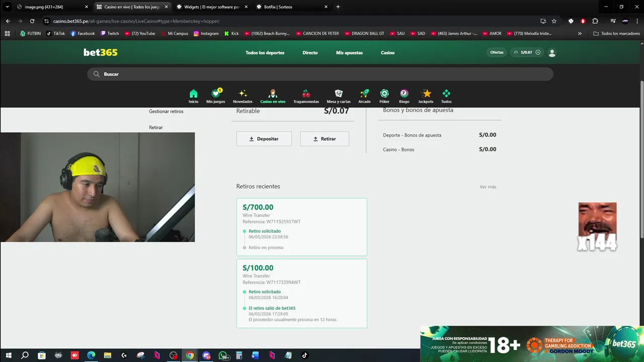Open Windows taskbar search
The height and width of the screenshot is (362, 644).
pyautogui.click(x=25, y=355)
